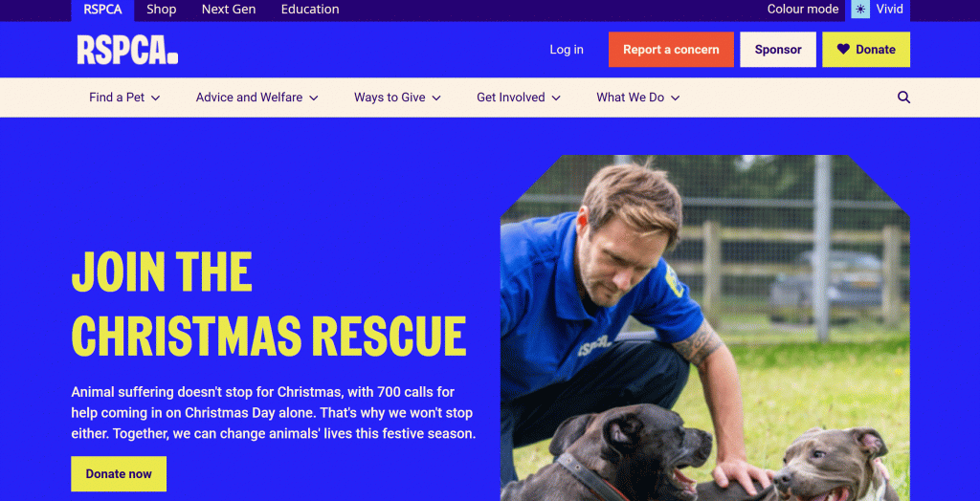Viewport: 980px width, 501px height.
Task: Open the Get Involved dropdown
Action: [x=518, y=98]
